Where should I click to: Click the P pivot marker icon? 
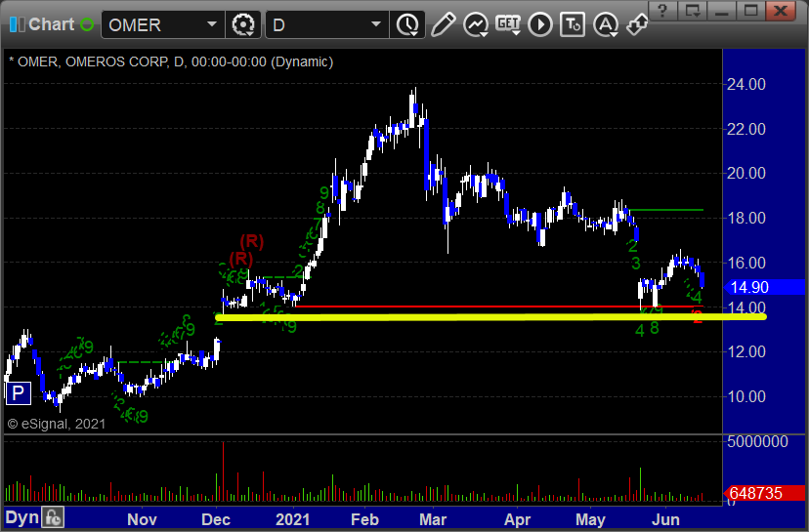click(x=18, y=393)
